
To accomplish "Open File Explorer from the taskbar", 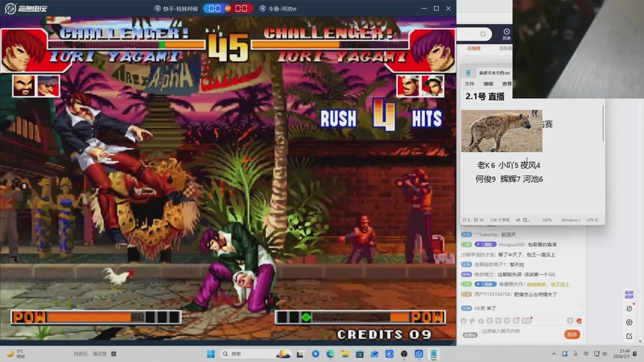I will (345, 354).
